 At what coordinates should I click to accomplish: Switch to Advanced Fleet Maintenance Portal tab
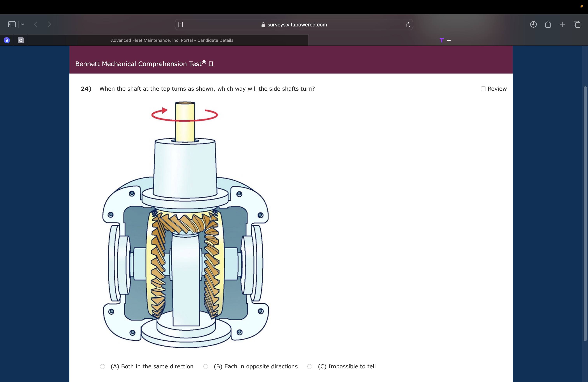click(172, 40)
